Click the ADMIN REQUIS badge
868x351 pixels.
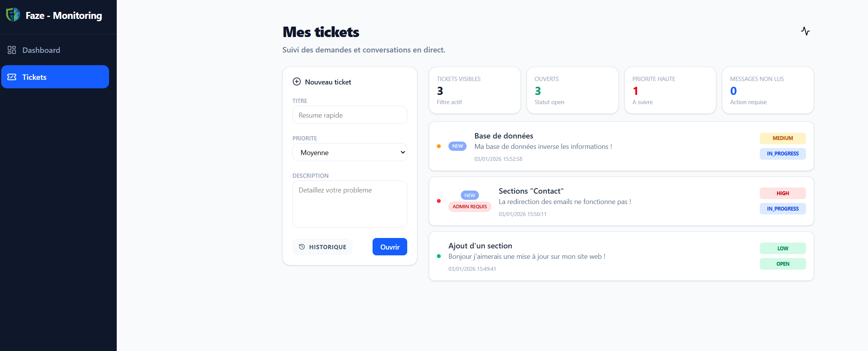point(470,207)
